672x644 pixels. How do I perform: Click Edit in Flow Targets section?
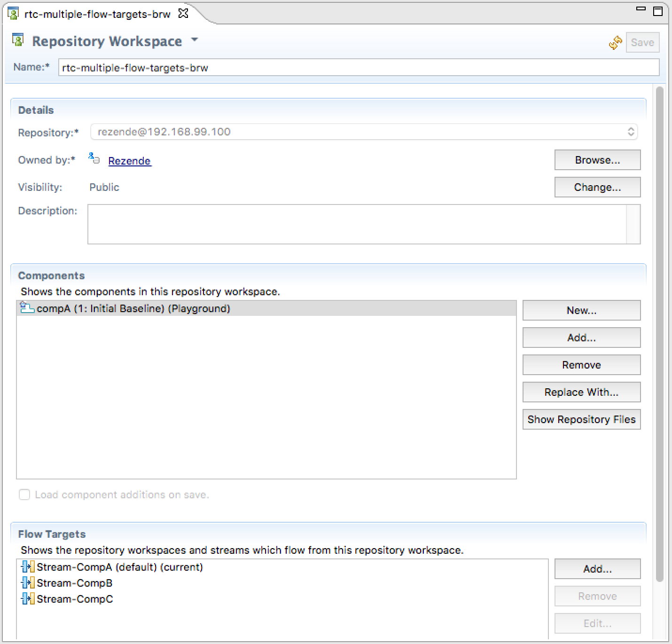pos(597,624)
